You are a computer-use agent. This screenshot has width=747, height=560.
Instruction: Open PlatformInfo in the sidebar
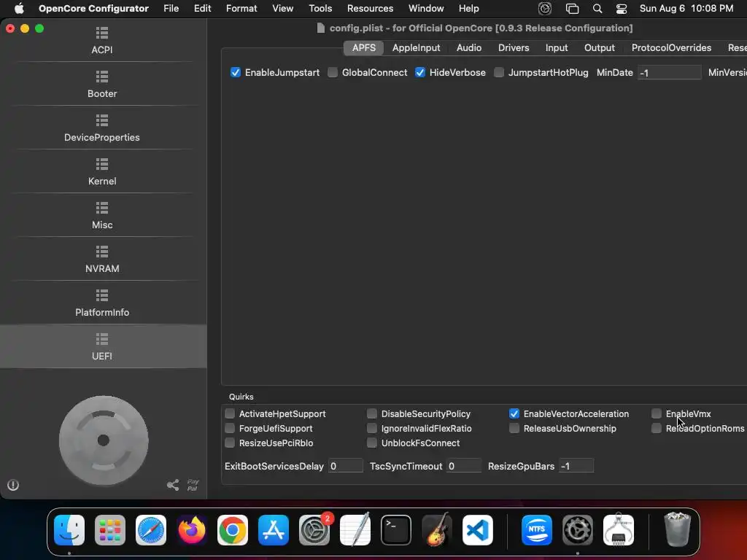coord(102,303)
